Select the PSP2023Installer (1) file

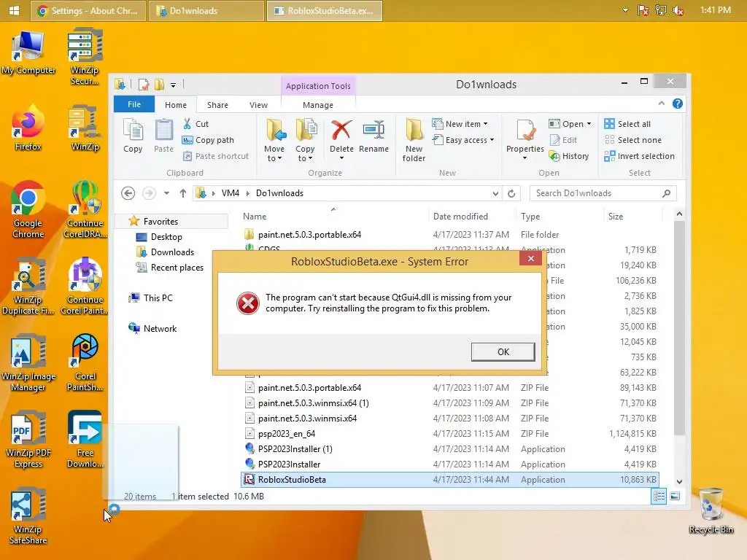(x=451, y=449)
